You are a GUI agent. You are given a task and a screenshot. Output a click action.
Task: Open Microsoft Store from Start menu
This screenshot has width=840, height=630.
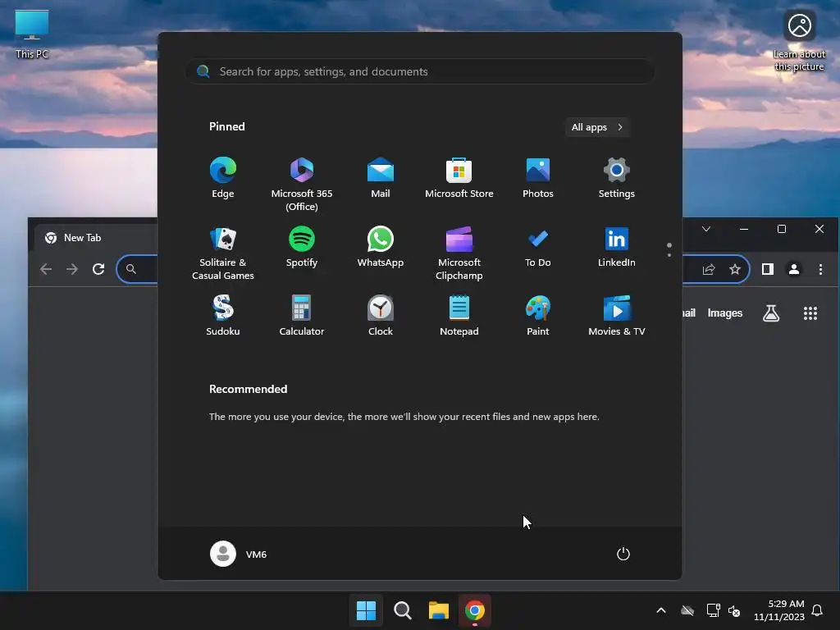[459, 178]
